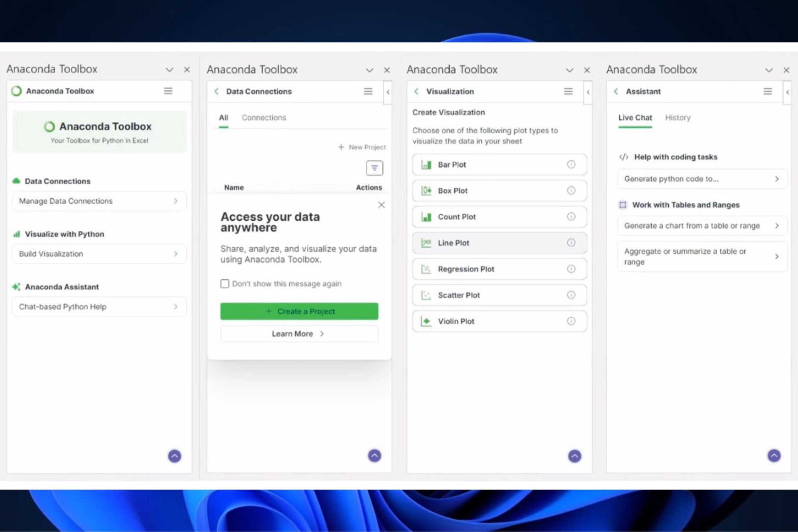798x532 pixels.
Task: Click the filter icon under New Project
Action: tap(374, 168)
